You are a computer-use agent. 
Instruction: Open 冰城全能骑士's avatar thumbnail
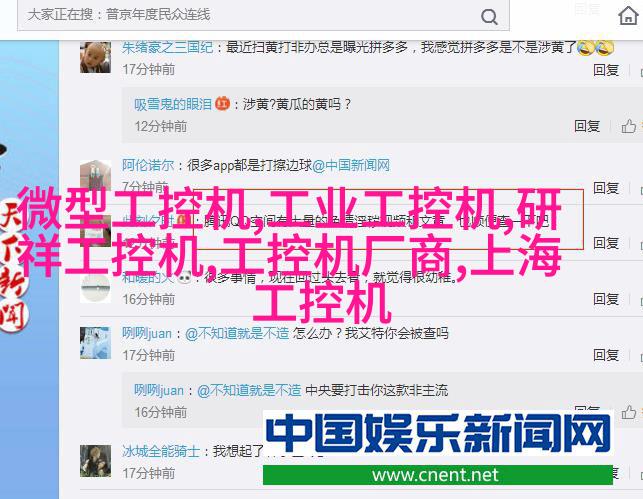pyautogui.click(x=95, y=461)
